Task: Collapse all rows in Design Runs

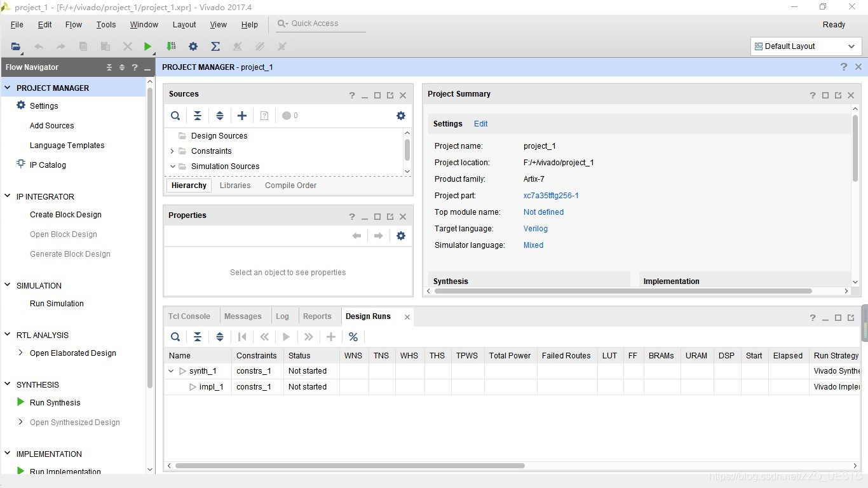Action: 198,337
